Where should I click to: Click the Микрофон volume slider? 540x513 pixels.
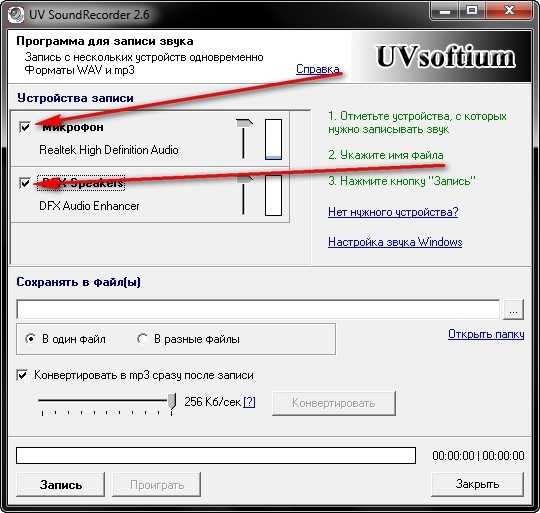click(x=244, y=139)
